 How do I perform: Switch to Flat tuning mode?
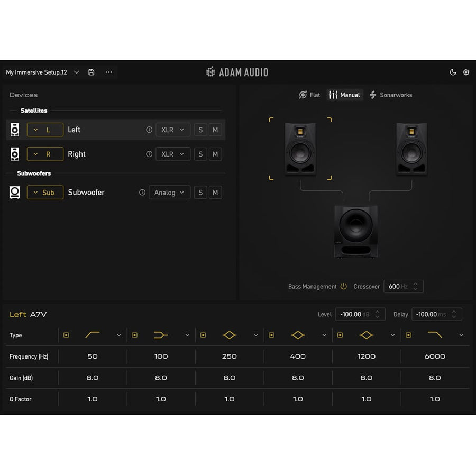click(309, 95)
